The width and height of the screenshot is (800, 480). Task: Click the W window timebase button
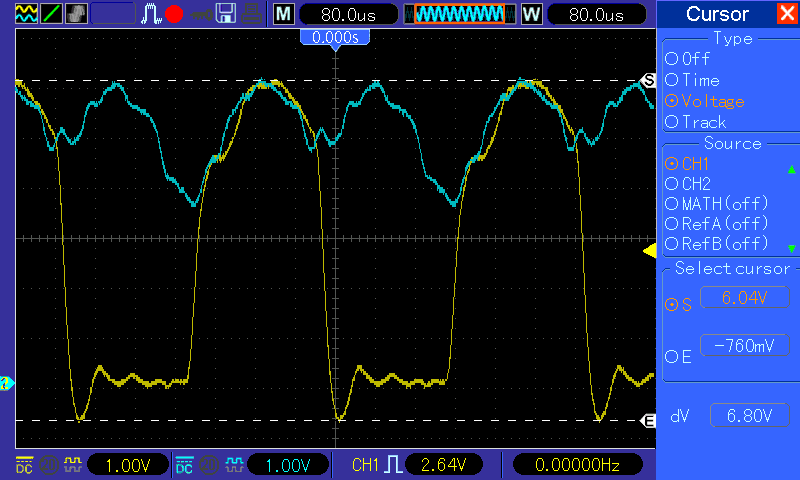[532, 14]
